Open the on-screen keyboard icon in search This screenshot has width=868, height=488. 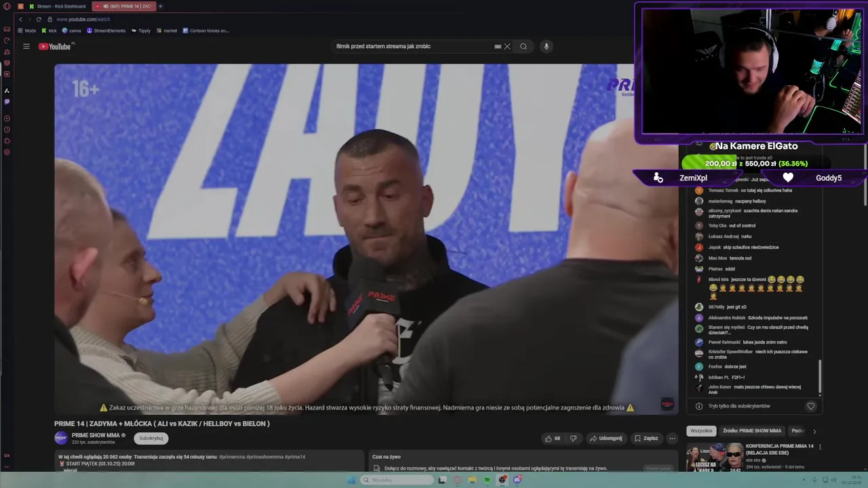point(498,46)
